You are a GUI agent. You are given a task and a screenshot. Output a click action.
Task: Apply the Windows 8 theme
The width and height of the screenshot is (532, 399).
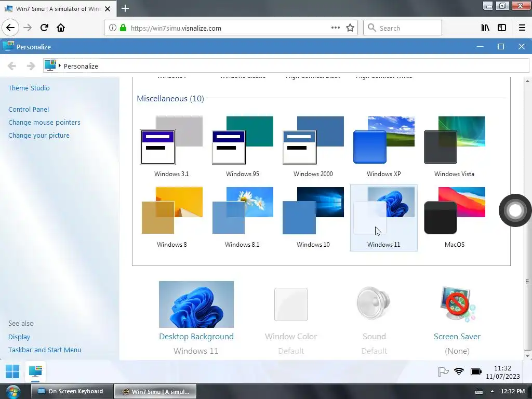(171, 217)
